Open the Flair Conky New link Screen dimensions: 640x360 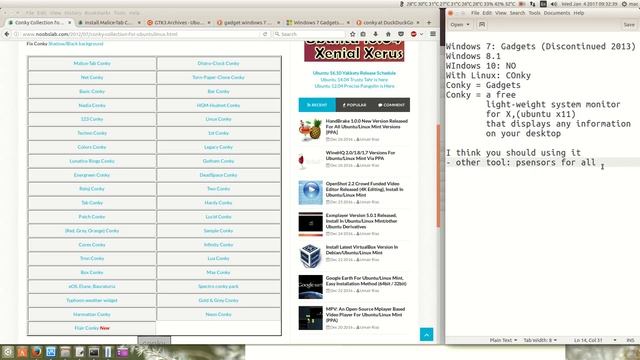pyautogui.click(x=92, y=328)
